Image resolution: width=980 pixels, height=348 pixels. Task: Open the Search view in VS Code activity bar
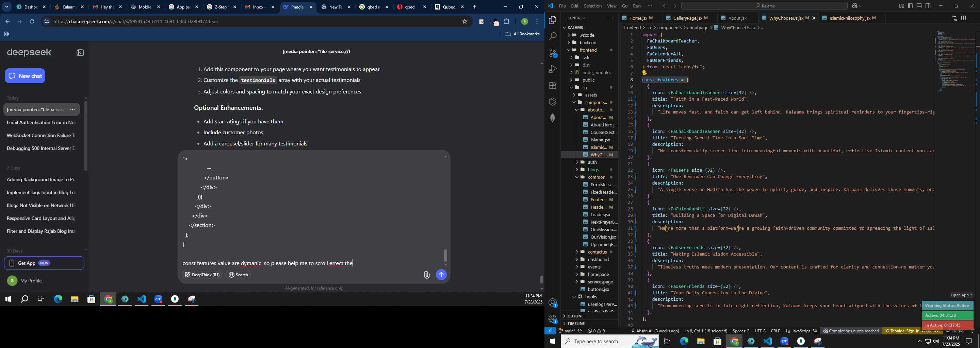click(x=552, y=36)
